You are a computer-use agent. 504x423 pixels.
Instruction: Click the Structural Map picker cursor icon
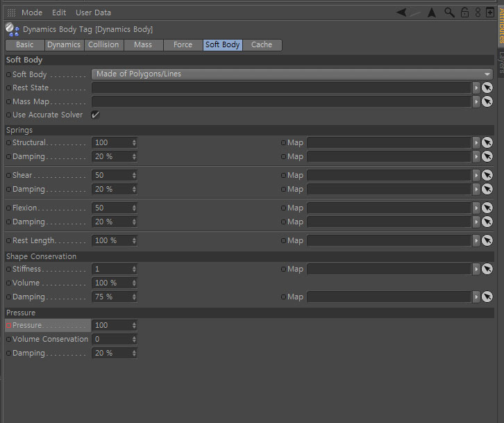[x=487, y=142]
